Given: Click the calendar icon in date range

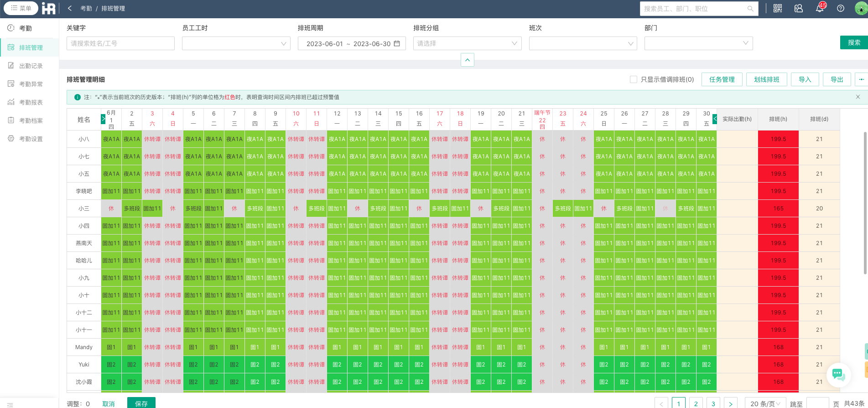Looking at the screenshot, I should [397, 43].
